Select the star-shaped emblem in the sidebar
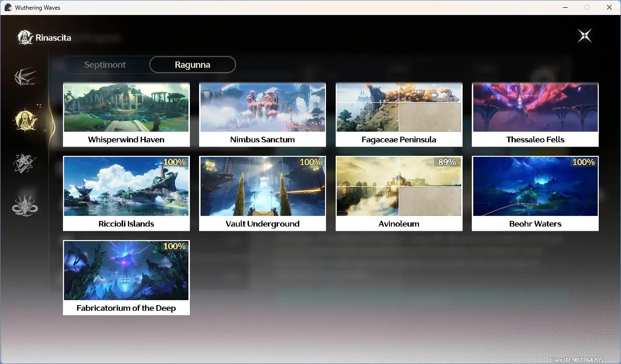621x364 pixels. pos(25,163)
